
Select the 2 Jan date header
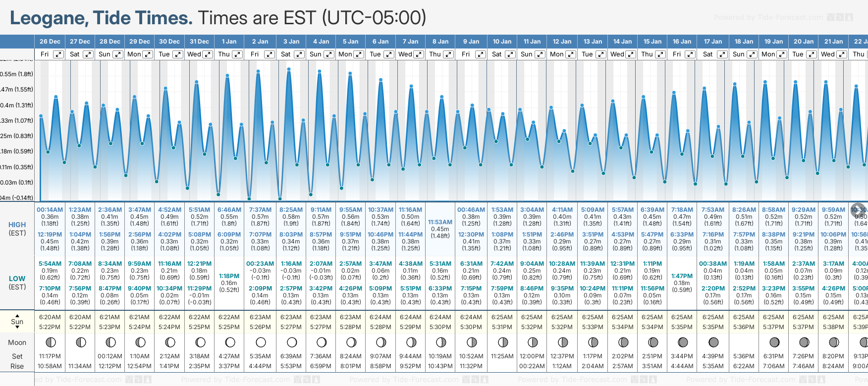pyautogui.click(x=260, y=42)
